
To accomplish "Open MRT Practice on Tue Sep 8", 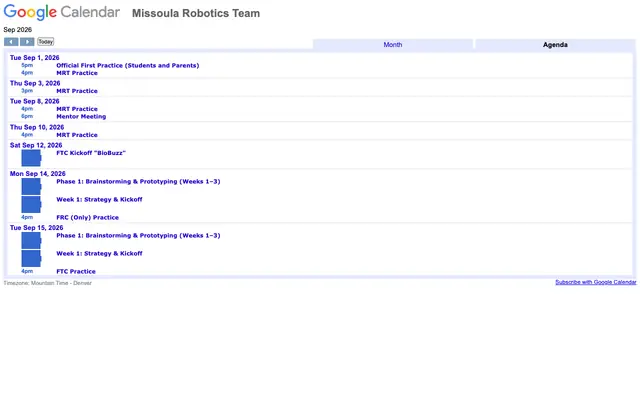I will click(x=77, y=109).
